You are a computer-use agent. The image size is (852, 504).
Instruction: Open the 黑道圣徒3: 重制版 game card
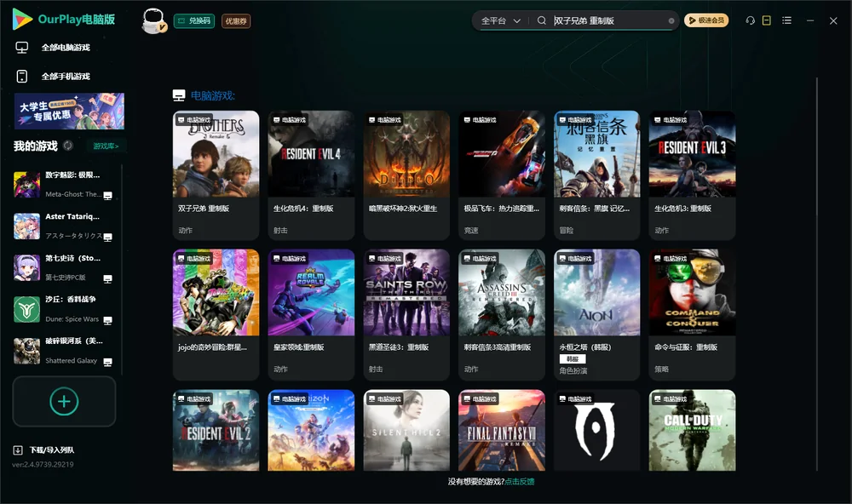(406, 314)
